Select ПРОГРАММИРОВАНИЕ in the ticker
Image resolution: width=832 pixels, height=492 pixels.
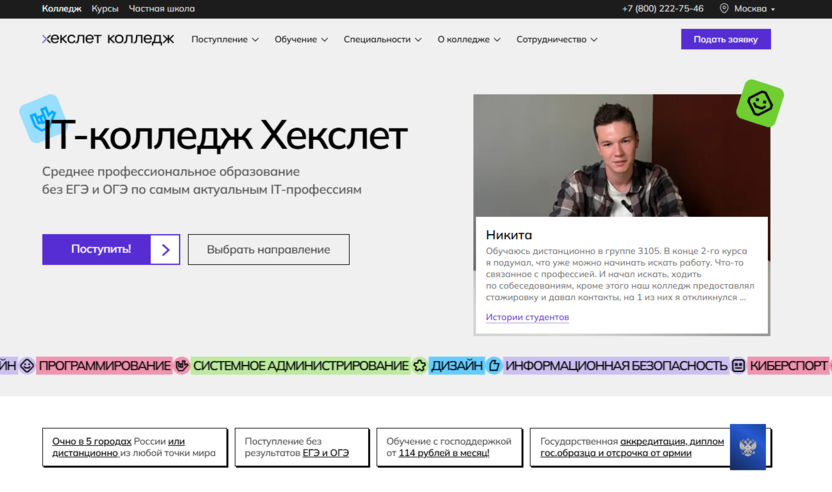click(105, 365)
